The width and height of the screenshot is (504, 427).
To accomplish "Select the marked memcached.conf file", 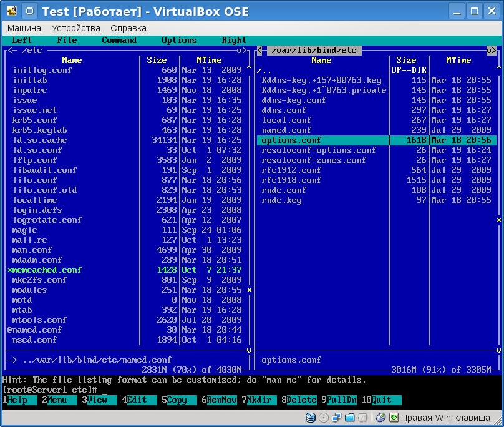I will tap(47, 270).
